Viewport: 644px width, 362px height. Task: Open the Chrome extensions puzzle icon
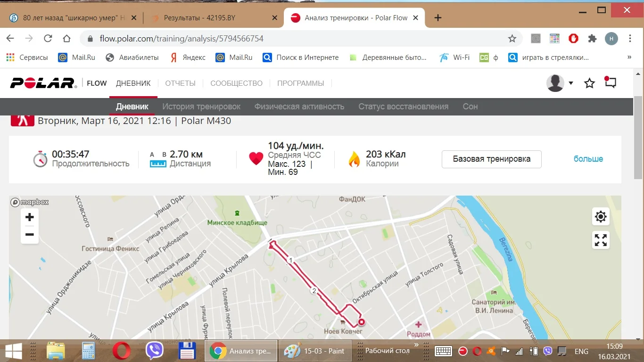click(x=592, y=39)
